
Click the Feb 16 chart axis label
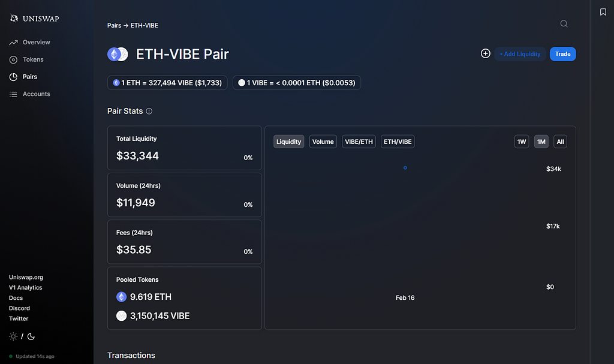pos(405,298)
